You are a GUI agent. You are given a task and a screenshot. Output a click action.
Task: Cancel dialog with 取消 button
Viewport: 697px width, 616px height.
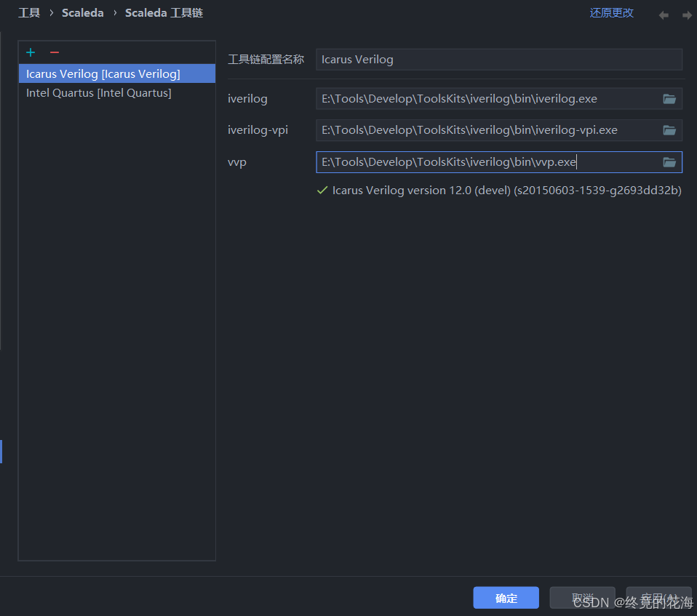582,599
